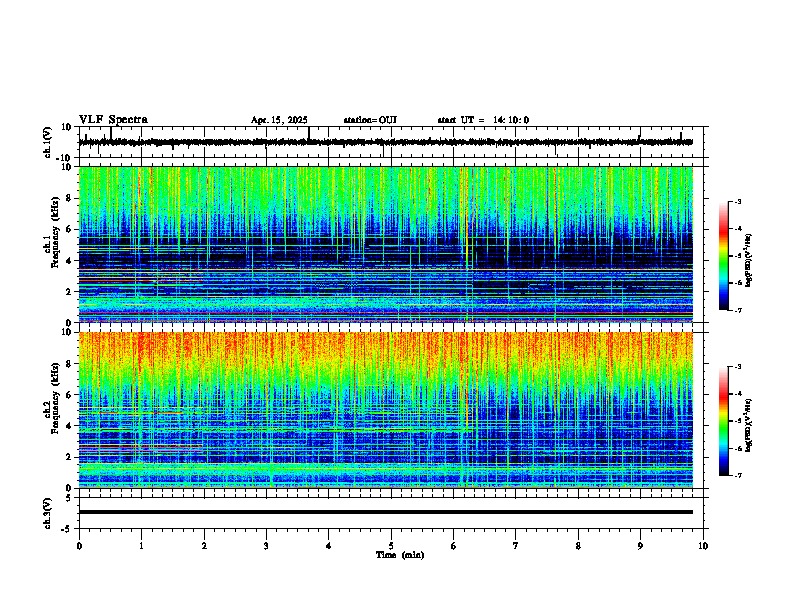Select the date text "Apr. 15, 2025"
Screen dimensions: 792x612
point(279,120)
